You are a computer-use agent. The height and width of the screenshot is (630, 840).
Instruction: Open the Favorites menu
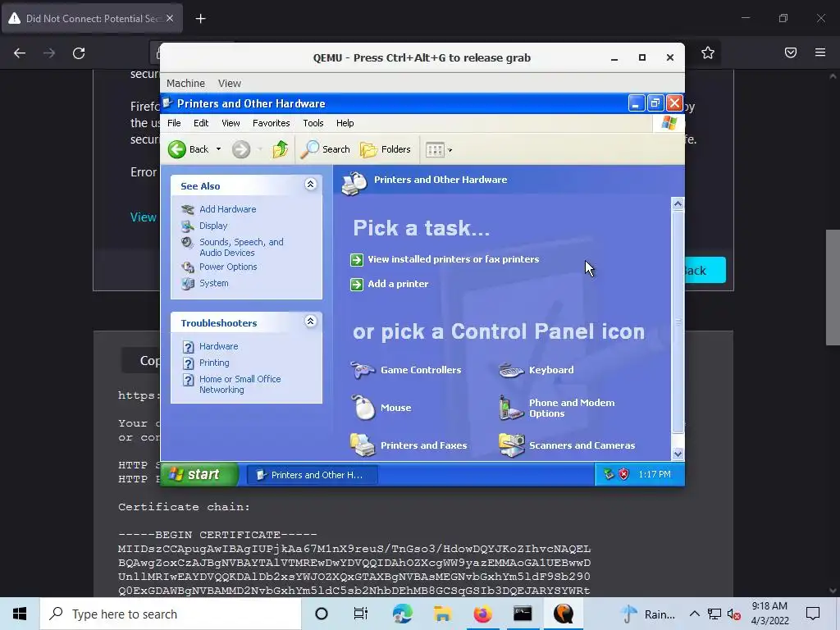click(x=271, y=123)
